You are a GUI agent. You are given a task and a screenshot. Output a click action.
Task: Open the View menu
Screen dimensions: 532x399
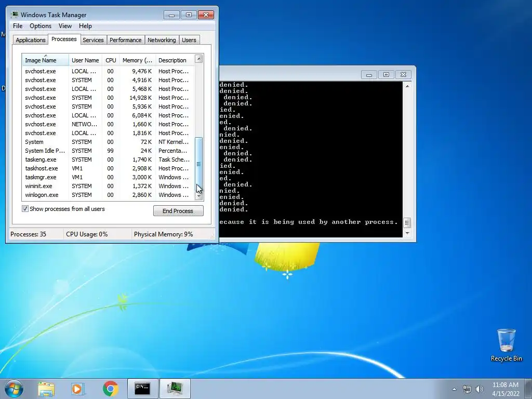65,26
